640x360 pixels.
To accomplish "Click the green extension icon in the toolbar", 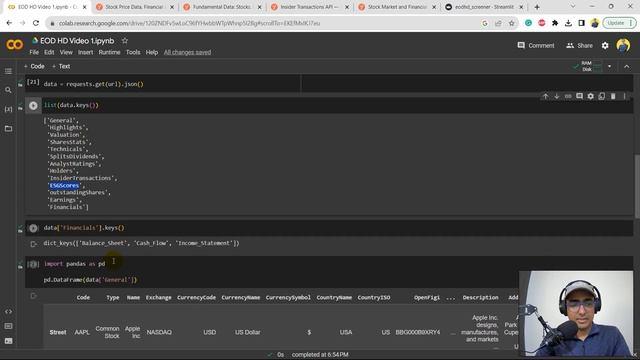I will pos(528,23).
